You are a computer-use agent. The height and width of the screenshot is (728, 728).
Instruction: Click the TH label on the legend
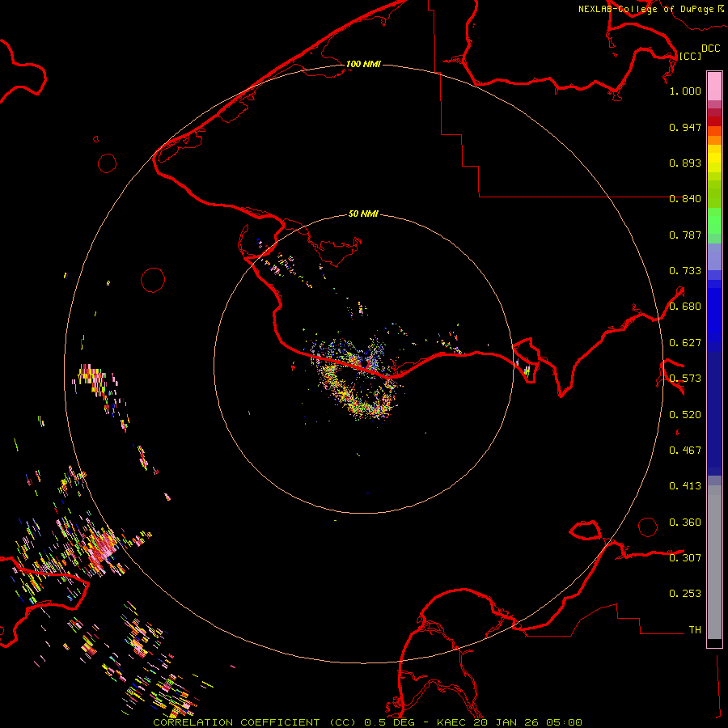point(694,629)
